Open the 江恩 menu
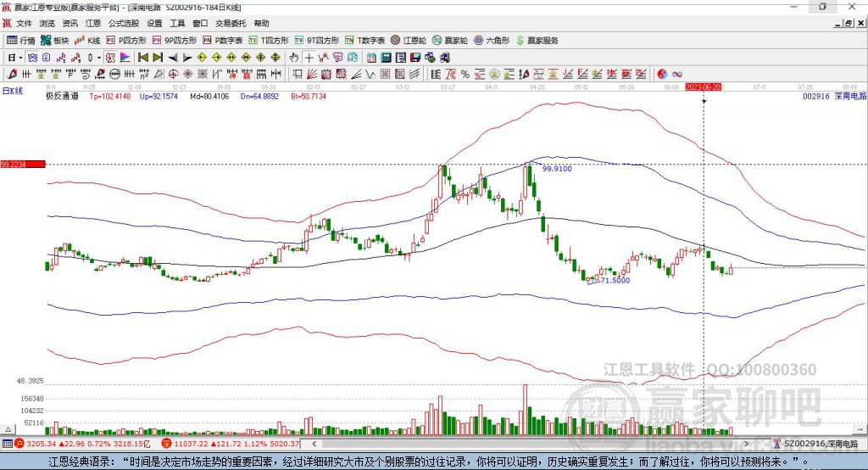Image resolution: width=868 pixels, height=470 pixels. point(92,23)
